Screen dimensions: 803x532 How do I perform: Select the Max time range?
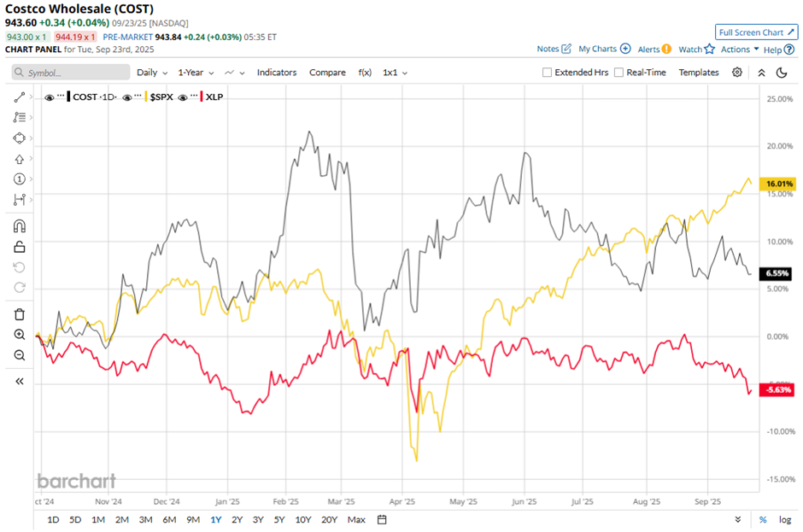coord(356,520)
